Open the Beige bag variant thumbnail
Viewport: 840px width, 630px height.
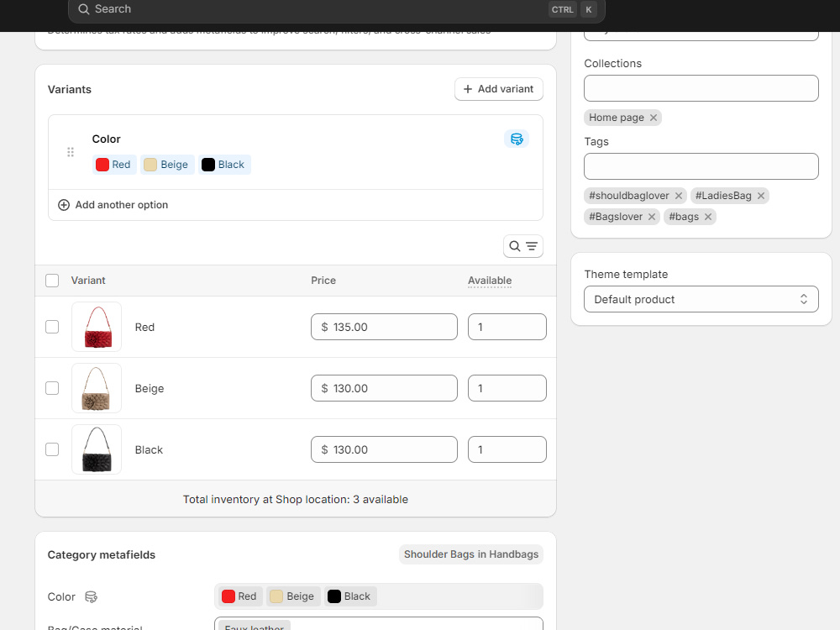click(x=97, y=388)
